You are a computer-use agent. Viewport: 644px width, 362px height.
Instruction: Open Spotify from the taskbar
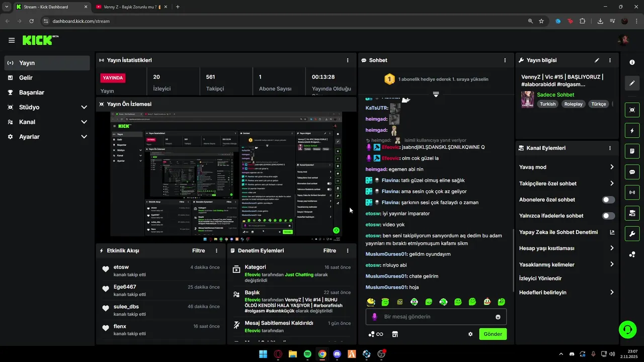click(307, 354)
